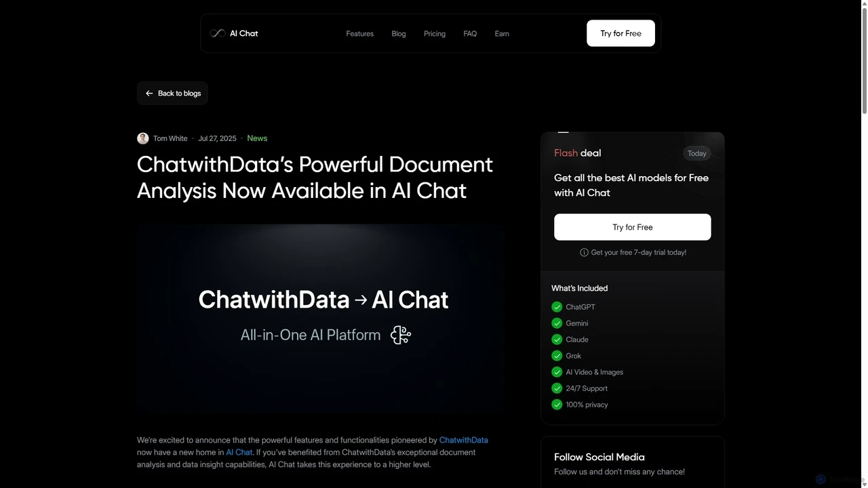The image size is (868, 488).
Task: Click the Jul 27, 2025 date
Action: [217, 138]
